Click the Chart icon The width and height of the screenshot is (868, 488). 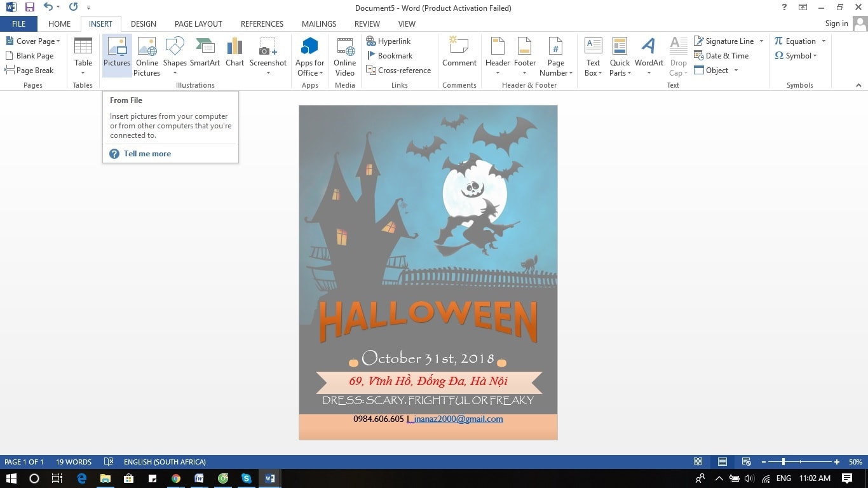(x=234, y=53)
